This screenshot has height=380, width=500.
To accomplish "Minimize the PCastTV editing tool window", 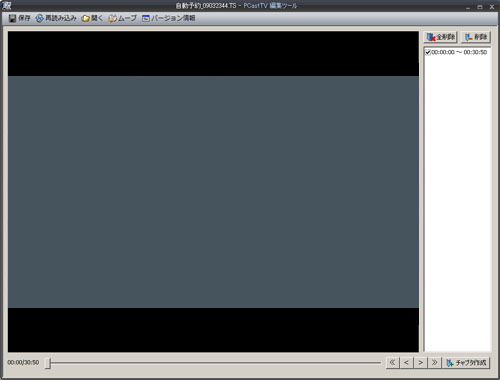I will pyautogui.click(x=468, y=7).
